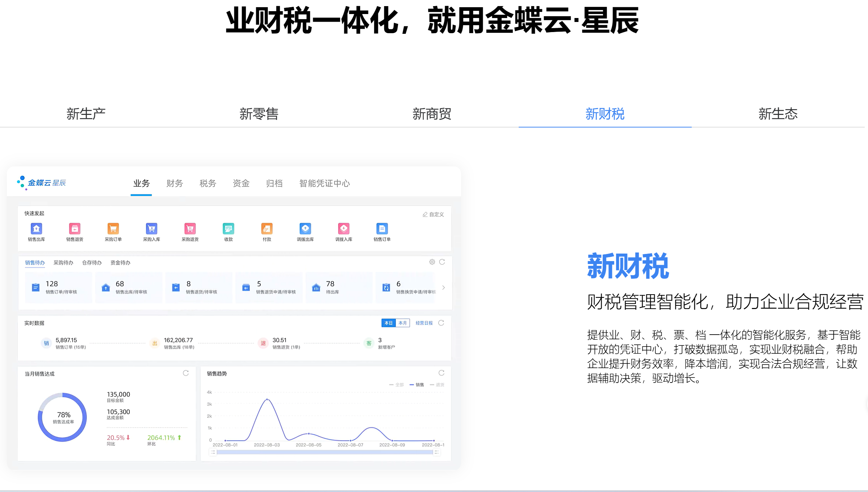Click the 78 待出库 card icon
This screenshot has width=868, height=492.
[316, 287]
